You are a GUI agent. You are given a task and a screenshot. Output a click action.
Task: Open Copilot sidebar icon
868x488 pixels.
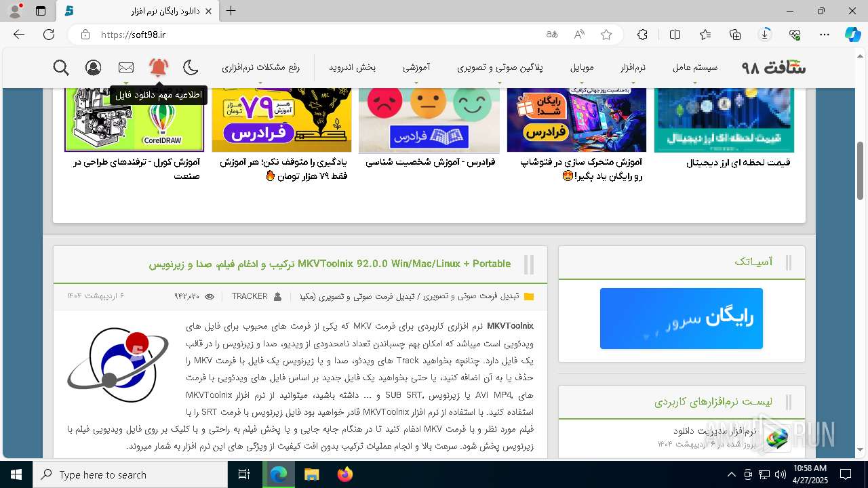pyautogui.click(x=852, y=35)
